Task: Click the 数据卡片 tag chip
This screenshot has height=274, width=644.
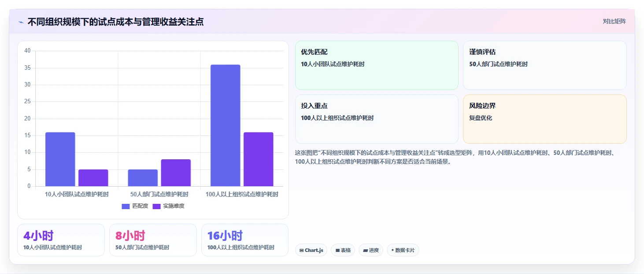Action: pyautogui.click(x=403, y=250)
